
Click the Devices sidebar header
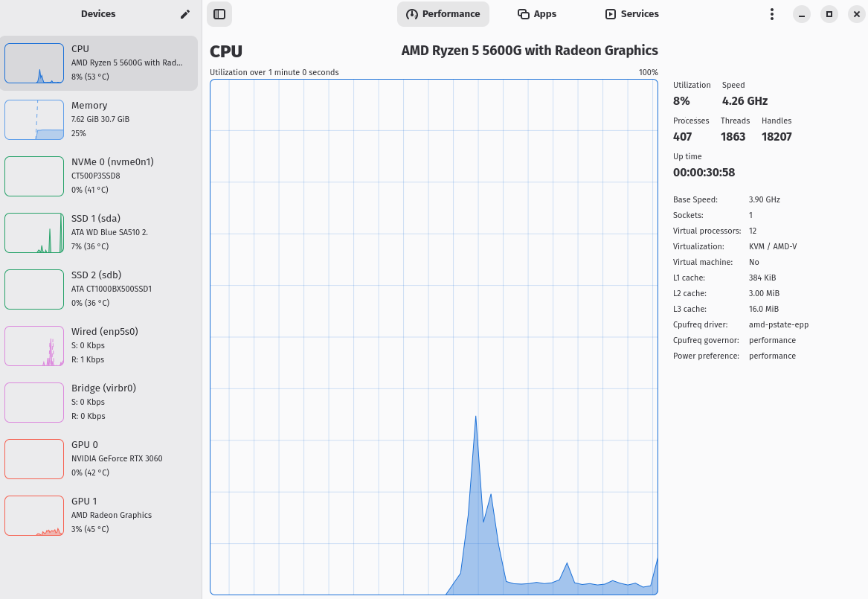[98, 14]
